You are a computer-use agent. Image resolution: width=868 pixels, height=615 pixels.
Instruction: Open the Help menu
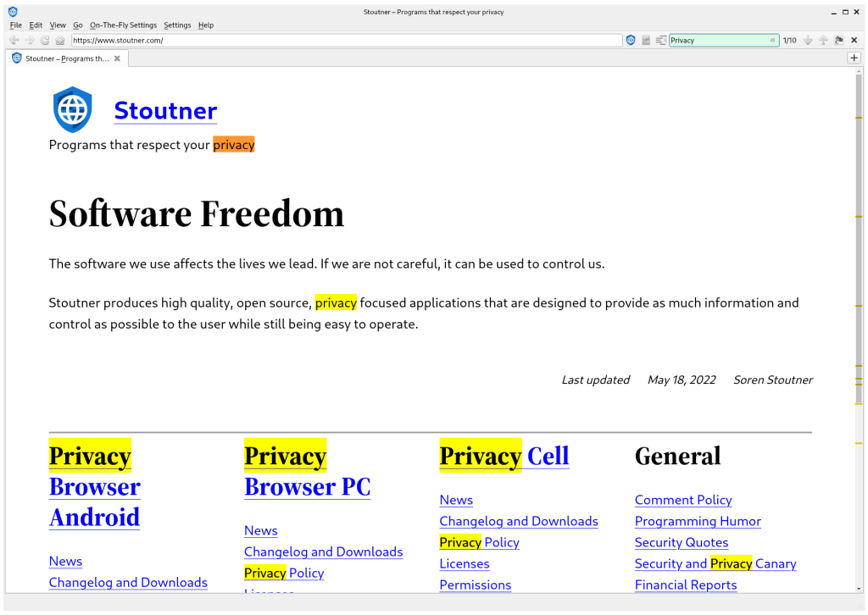(x=206, y=25)
